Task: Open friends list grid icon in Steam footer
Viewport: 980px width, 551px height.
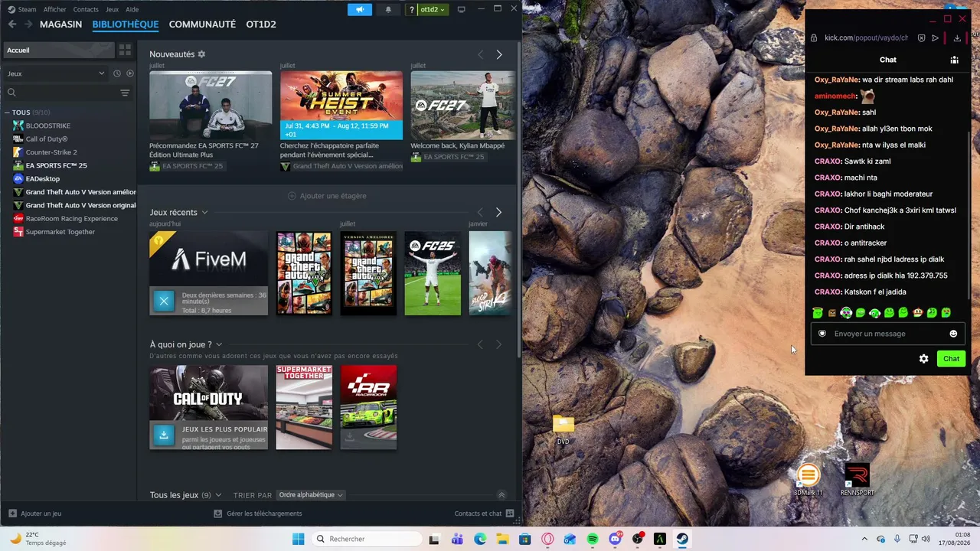Action: click(510, 514)
